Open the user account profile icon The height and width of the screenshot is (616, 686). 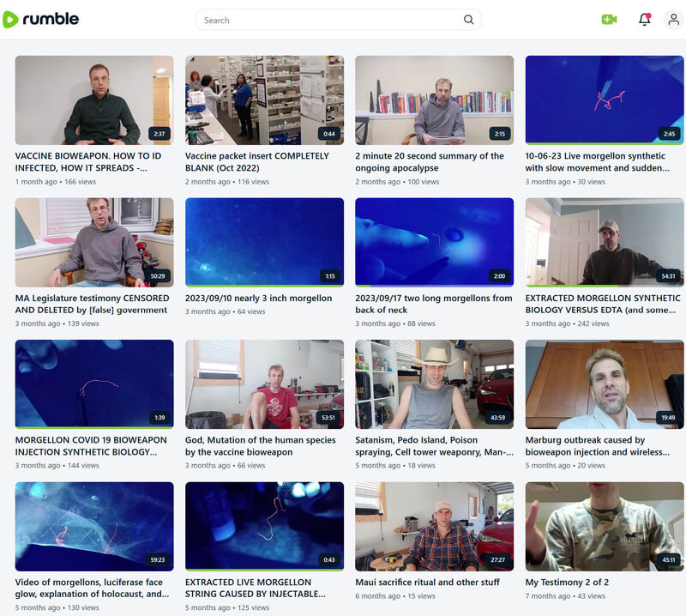click(x=674, y=19)
